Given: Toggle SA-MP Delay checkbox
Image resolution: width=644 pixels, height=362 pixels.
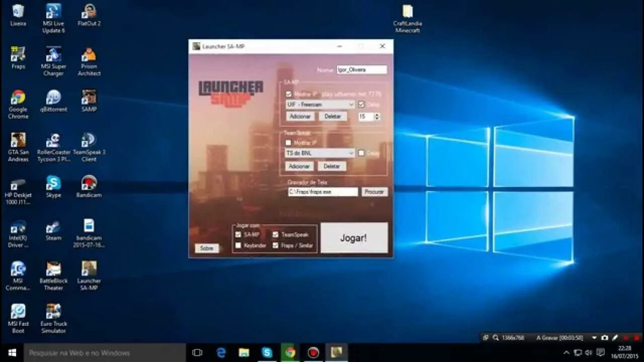Looking at the screenshot, I should click(x=361, y=105).
